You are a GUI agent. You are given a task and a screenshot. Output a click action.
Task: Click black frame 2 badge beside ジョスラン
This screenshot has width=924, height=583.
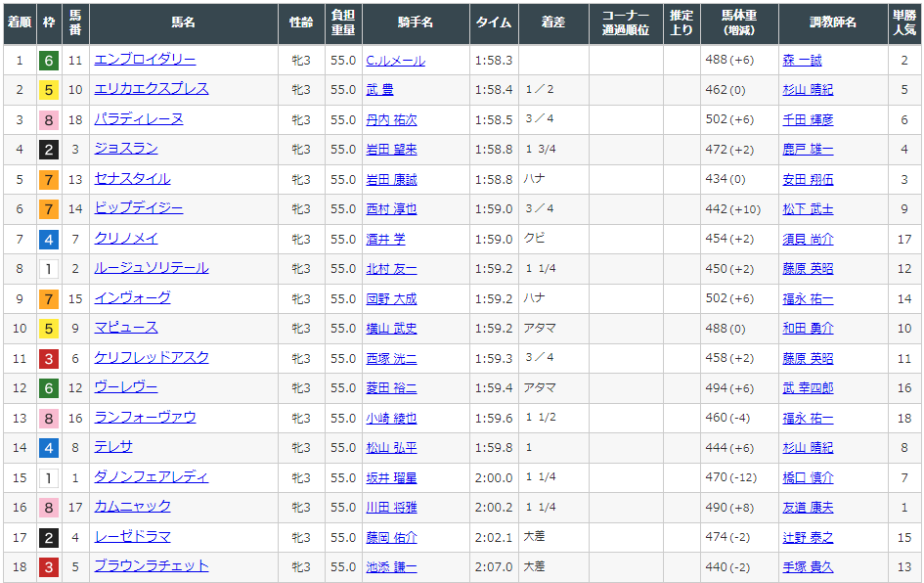(48, 150)
